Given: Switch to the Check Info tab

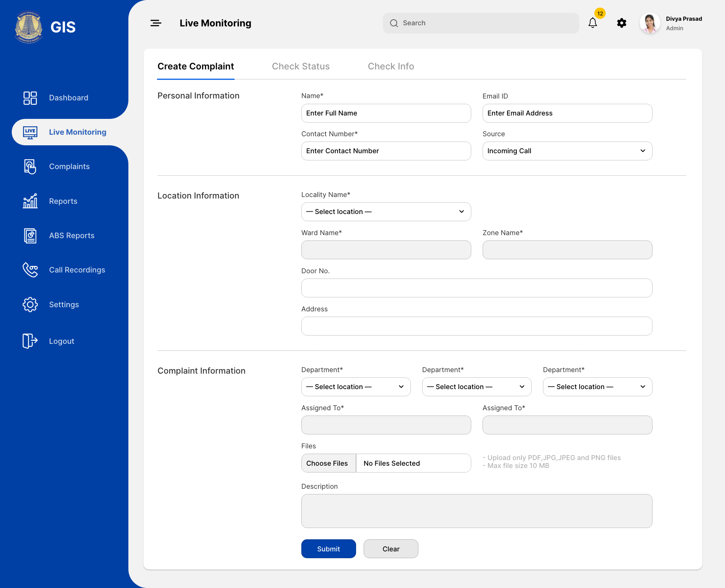Looking at the screenshot, I should [391, 66].
